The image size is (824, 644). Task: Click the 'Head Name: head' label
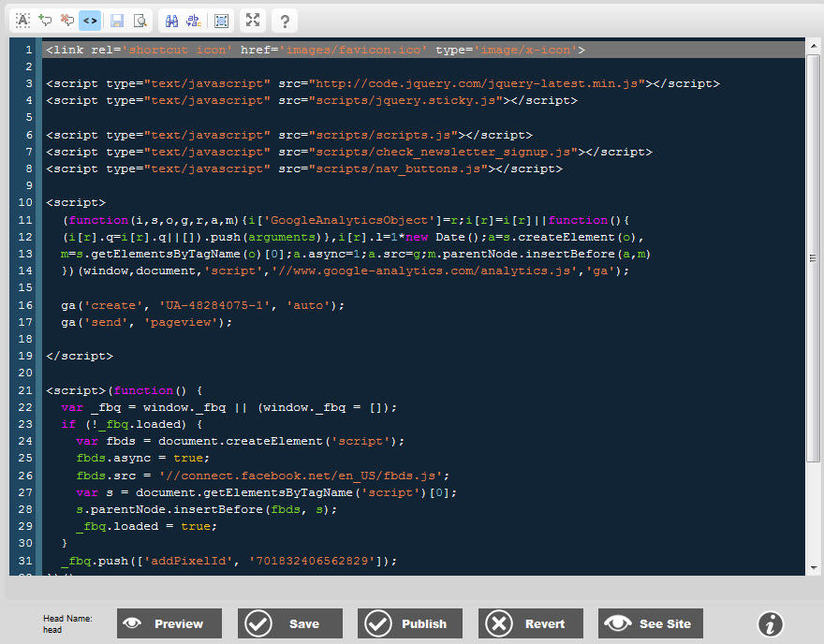[67, 624]
